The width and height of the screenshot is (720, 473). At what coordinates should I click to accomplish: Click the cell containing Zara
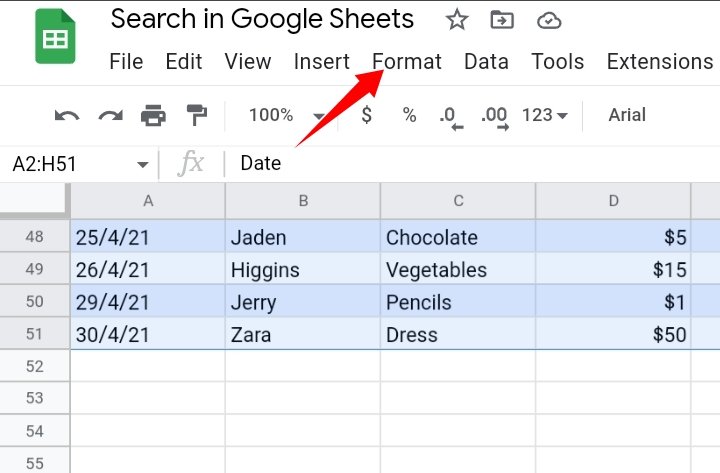tap(303, 334)
